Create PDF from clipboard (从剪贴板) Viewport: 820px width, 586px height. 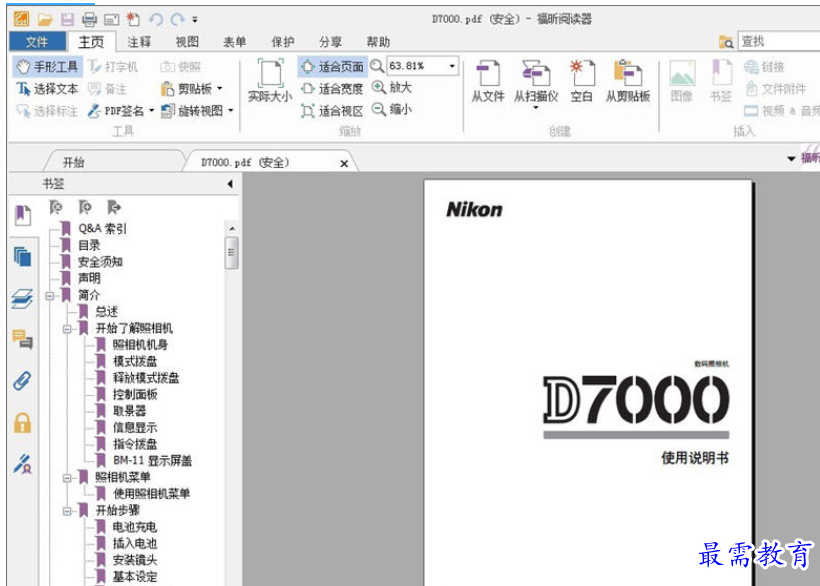coord(628,82)
